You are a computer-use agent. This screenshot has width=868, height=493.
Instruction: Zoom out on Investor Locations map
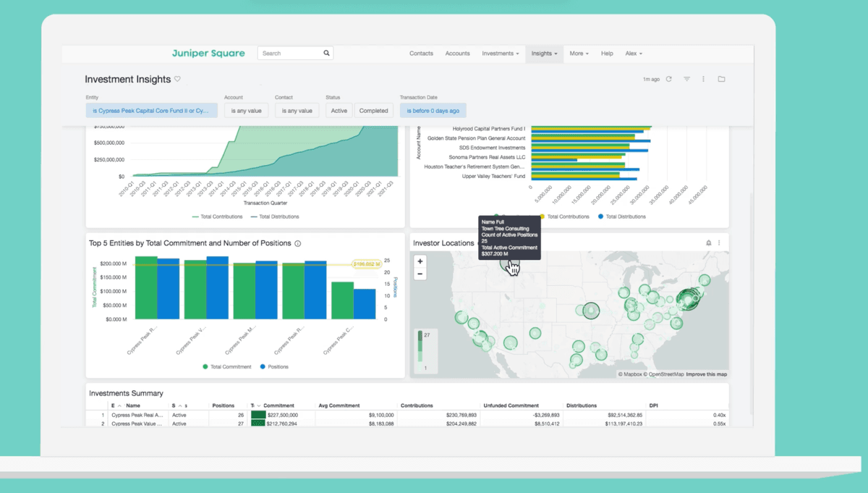[x=420, y=274]
